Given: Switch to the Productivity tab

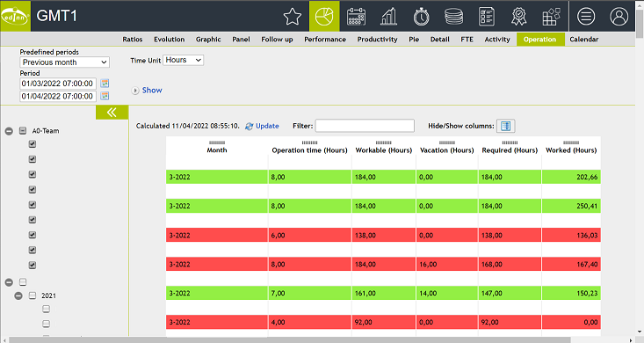Looking at the screenshot, I should pos(378,40).
